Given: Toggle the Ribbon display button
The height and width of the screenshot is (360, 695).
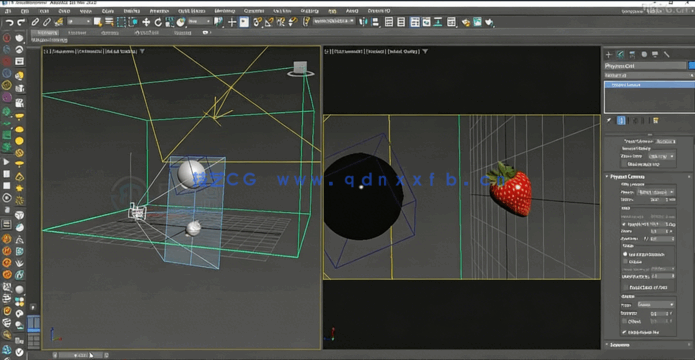Looking at the screenshot, I should coord(415,22).
